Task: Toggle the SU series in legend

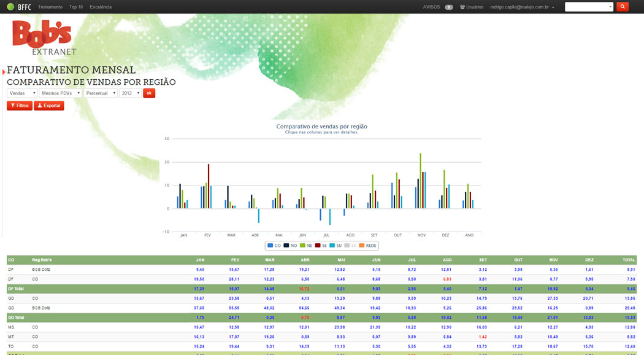Action: pyautogui.click(x=335, y=246)
